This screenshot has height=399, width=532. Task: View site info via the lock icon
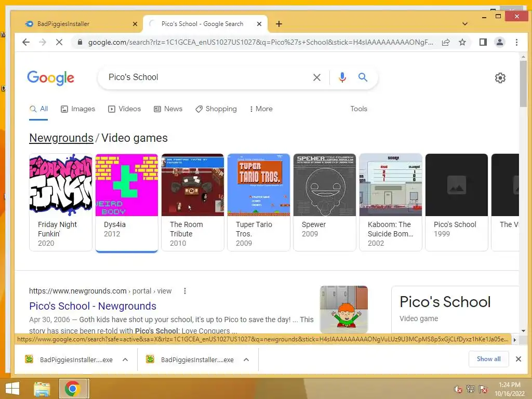(x=79, y=42)
